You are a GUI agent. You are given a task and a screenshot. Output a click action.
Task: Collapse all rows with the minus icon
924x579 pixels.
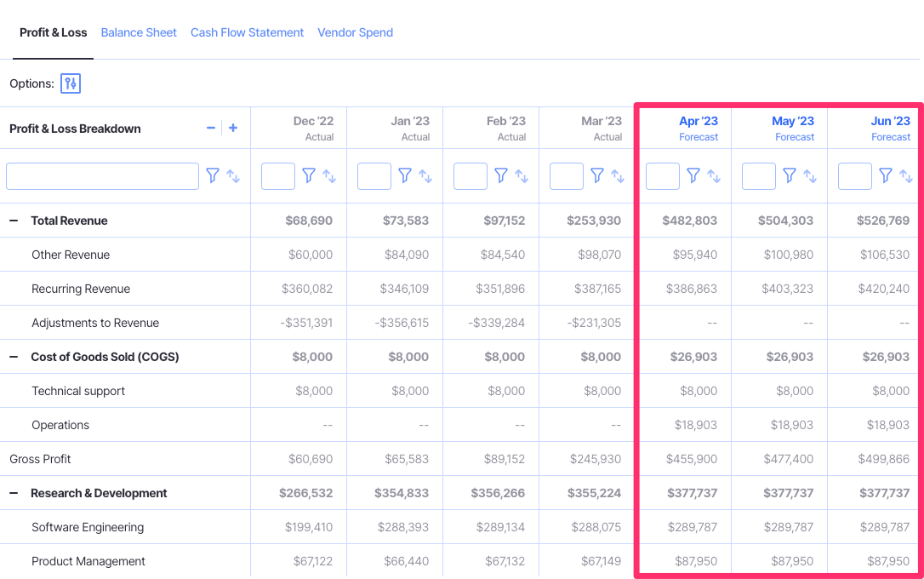tap(211, 127)
